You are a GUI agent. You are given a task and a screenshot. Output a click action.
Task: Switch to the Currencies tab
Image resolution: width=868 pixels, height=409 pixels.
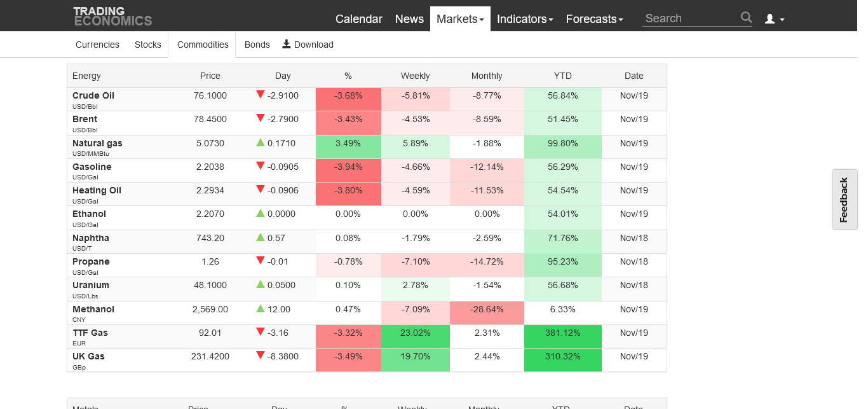97,45
